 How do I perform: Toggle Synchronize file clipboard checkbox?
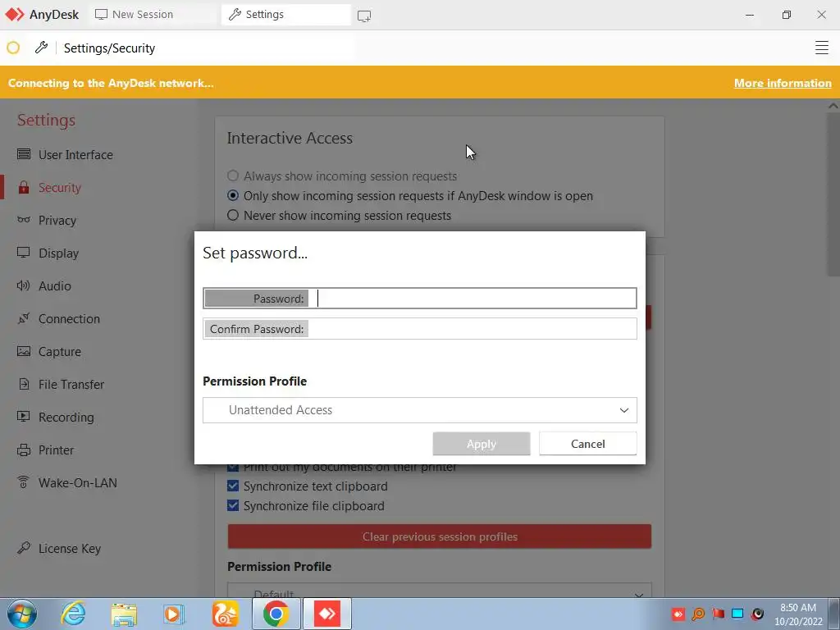pos(233,505)
